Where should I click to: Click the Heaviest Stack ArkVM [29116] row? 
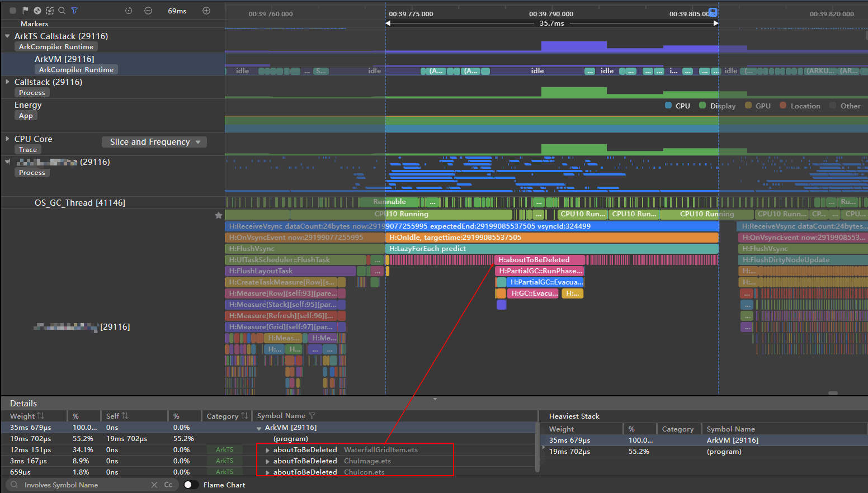pos(705,440)
